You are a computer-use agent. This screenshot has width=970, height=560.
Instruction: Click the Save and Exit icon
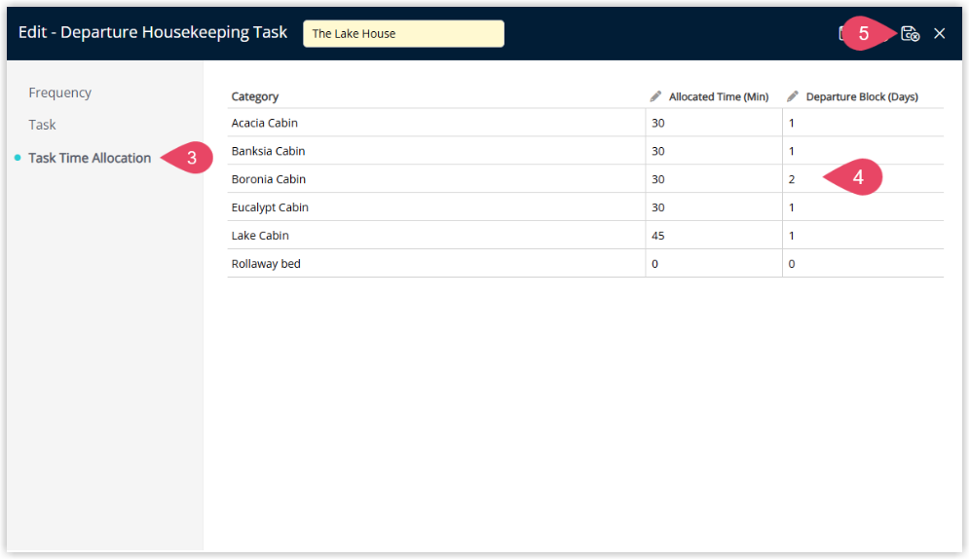point(910,33)
